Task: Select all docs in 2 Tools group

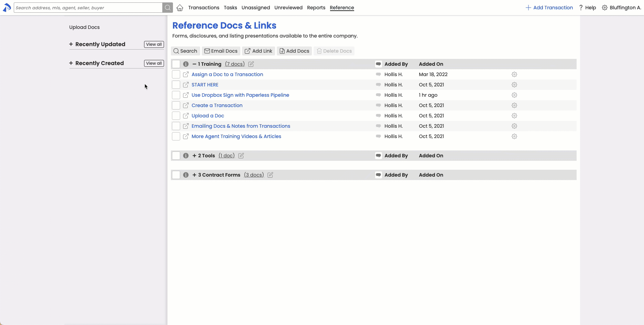Action: coord(176,156)
